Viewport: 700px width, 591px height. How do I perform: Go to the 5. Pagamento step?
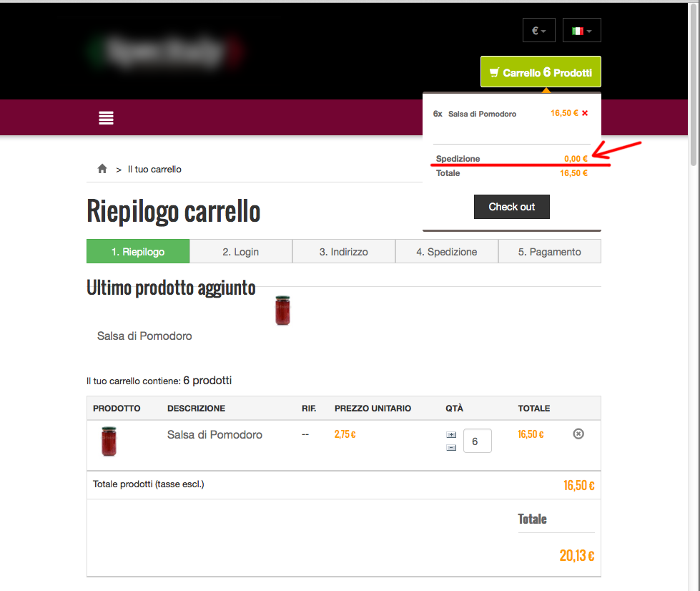tap(550, 252)
